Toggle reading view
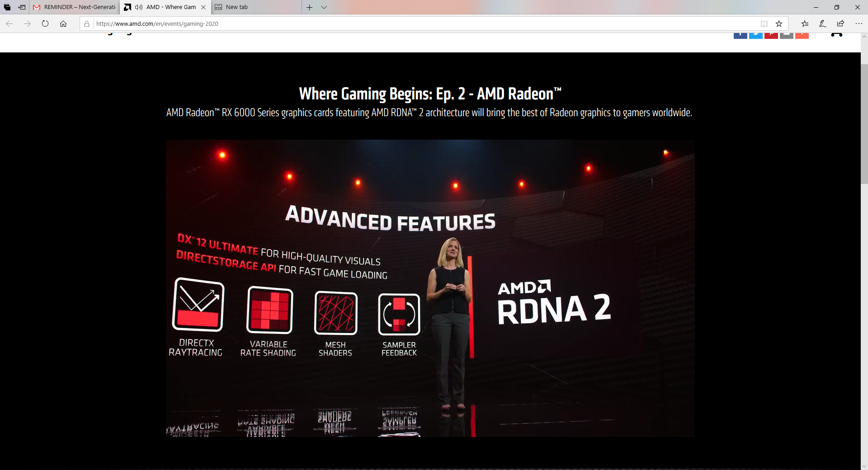 (764, 23)
